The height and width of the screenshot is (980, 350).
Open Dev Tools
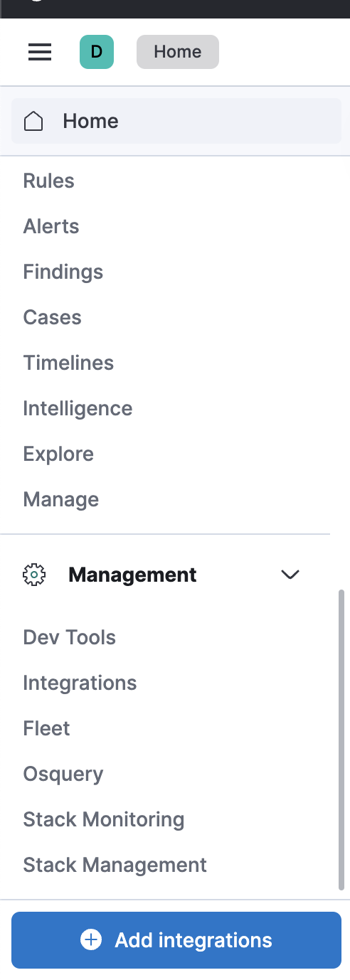[70, 637]
